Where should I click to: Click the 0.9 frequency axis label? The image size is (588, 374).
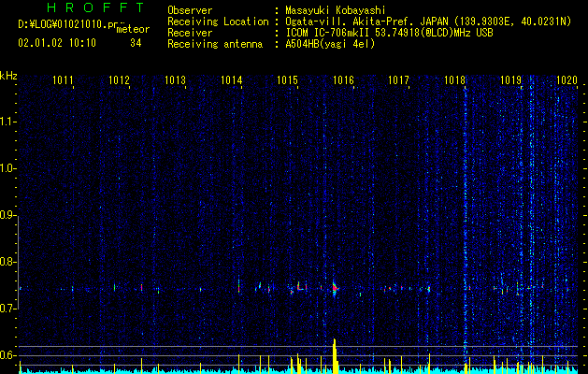[x=7, y=215]
